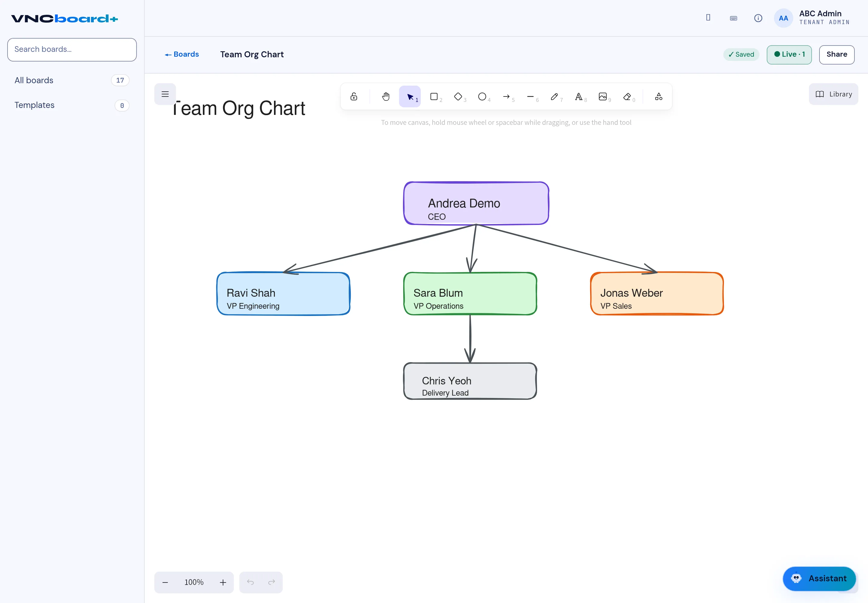868x603 pixels.
Task: Toggle the Live collaboration indicator
Action: (x=789, y=54)
